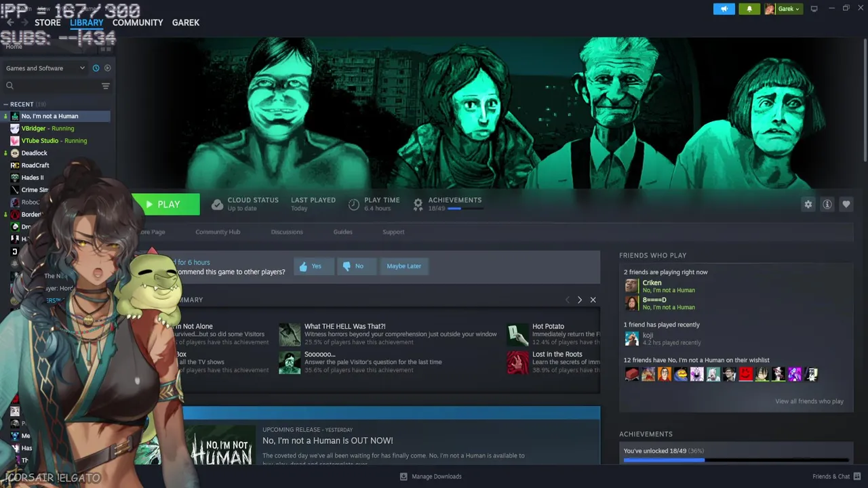Click View all friends who play
The width and height of the screenshot is (868, 488).
pos(809,401)
